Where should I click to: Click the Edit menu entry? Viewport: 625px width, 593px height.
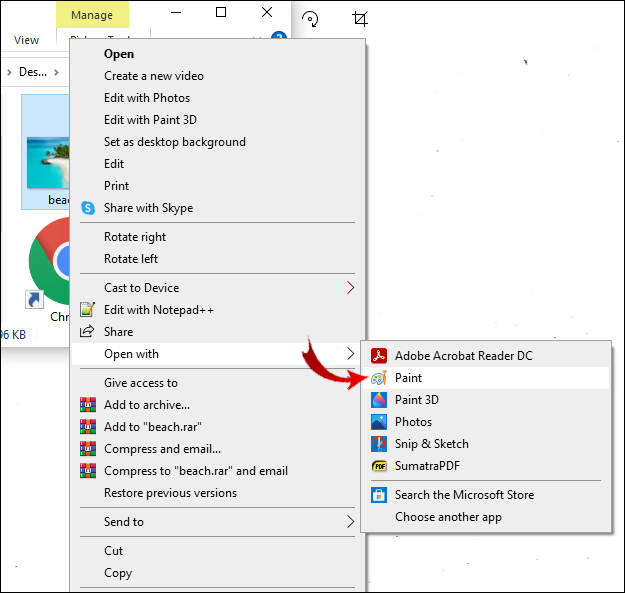pos(217,164)
